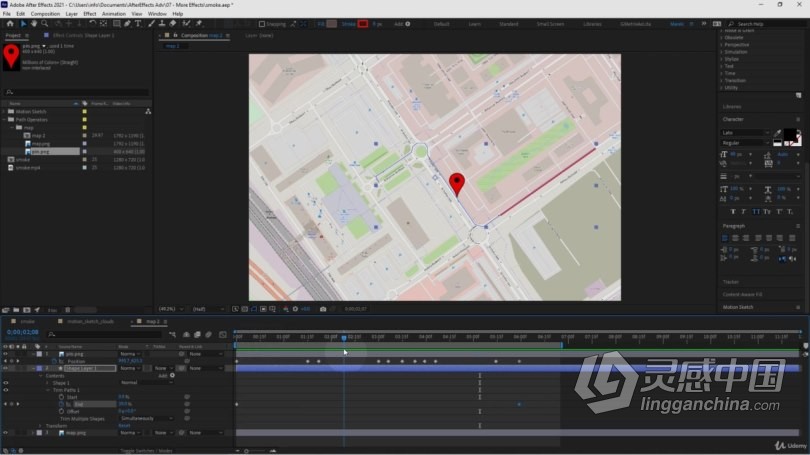Click the Frame Blending icon in timeline
This screenshot has height=455, width=810.
click(x=197, y=335)
